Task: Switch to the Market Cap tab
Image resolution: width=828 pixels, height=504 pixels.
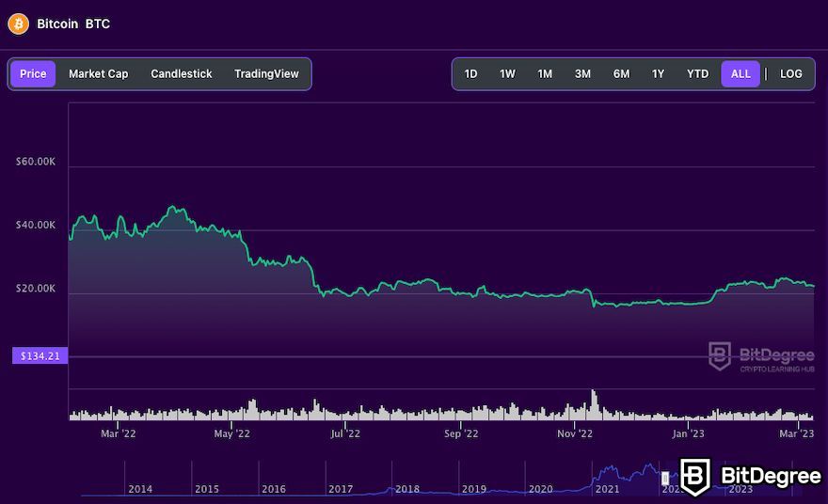Action: [x=98, y=74]
